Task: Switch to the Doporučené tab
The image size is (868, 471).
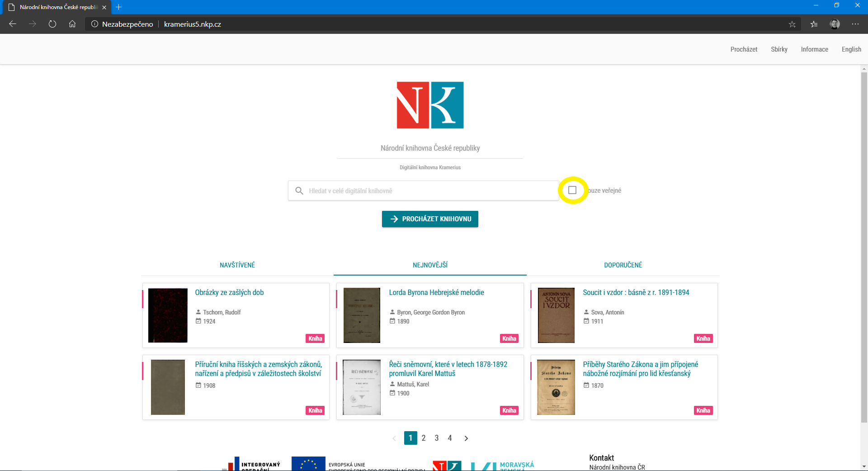Action: click(623, 265)
